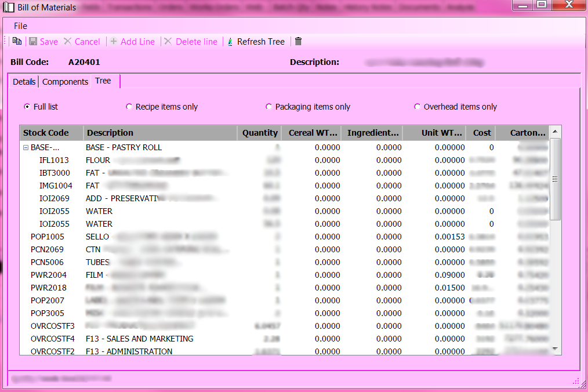
Task: Click the scroll up arrow of the list
Action: click(x=555, y=132)
